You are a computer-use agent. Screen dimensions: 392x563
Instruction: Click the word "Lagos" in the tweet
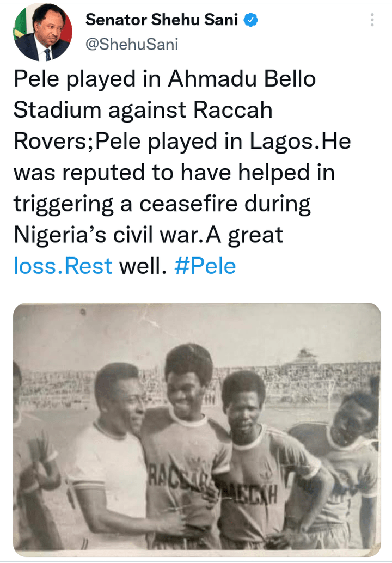coord(283,142)
